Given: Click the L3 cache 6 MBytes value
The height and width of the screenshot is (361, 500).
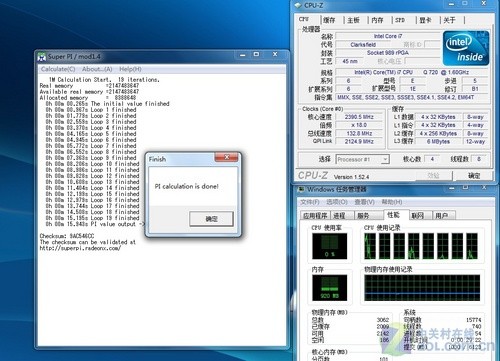Looking at the screenshot, I should (x=438, y=141).
